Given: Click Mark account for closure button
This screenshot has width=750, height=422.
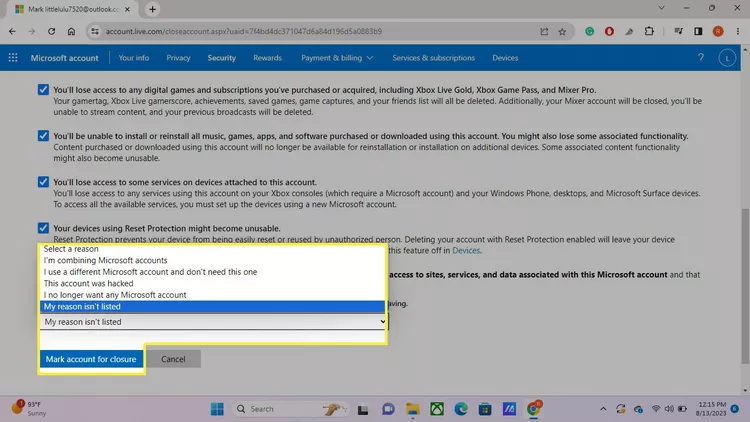Looking at the screenshot, I should [91, 359].
